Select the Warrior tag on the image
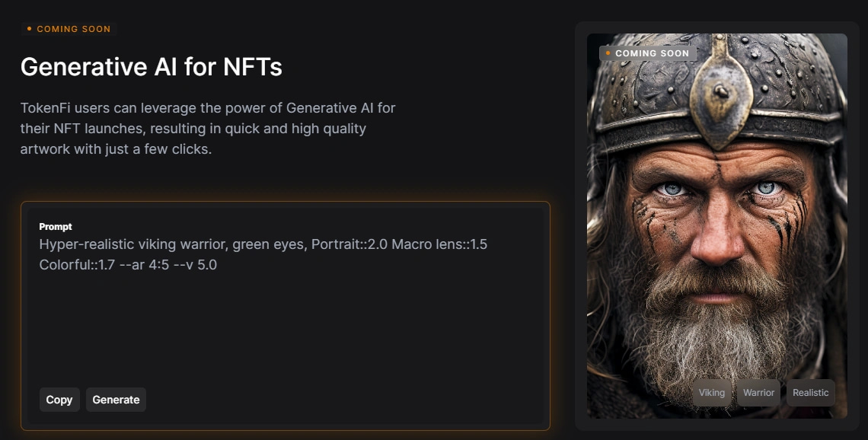 [x=758, y=393]
